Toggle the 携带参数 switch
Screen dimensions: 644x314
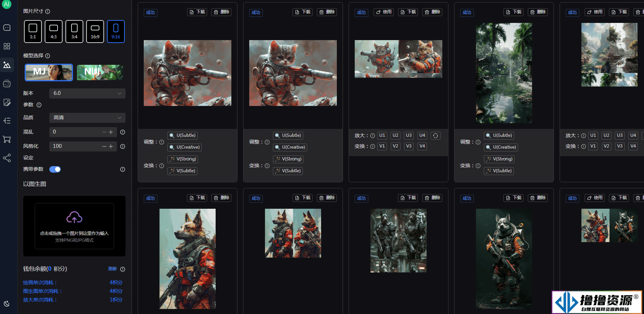[x=55, y=169]
